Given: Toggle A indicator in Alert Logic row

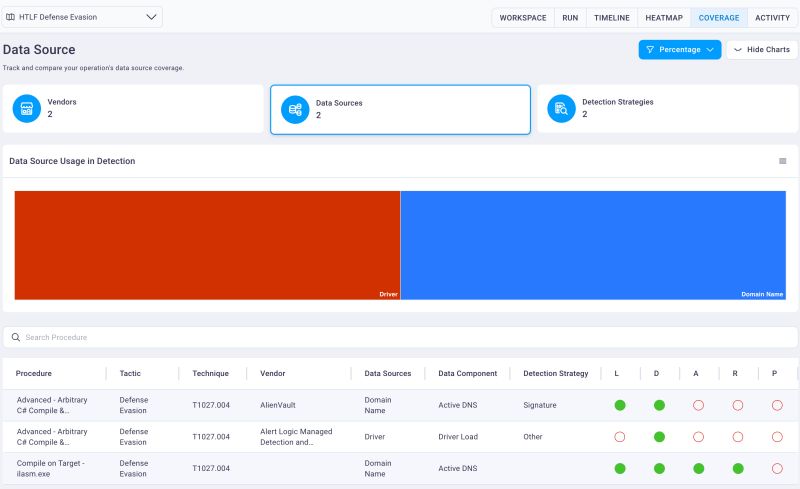Looking at the screenshot, I should 698,437.
